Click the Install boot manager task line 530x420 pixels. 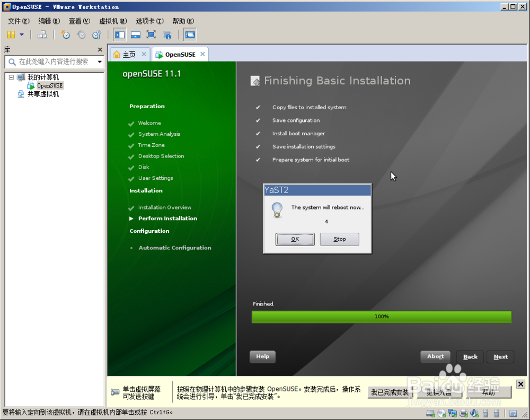[x=298, y=134]
